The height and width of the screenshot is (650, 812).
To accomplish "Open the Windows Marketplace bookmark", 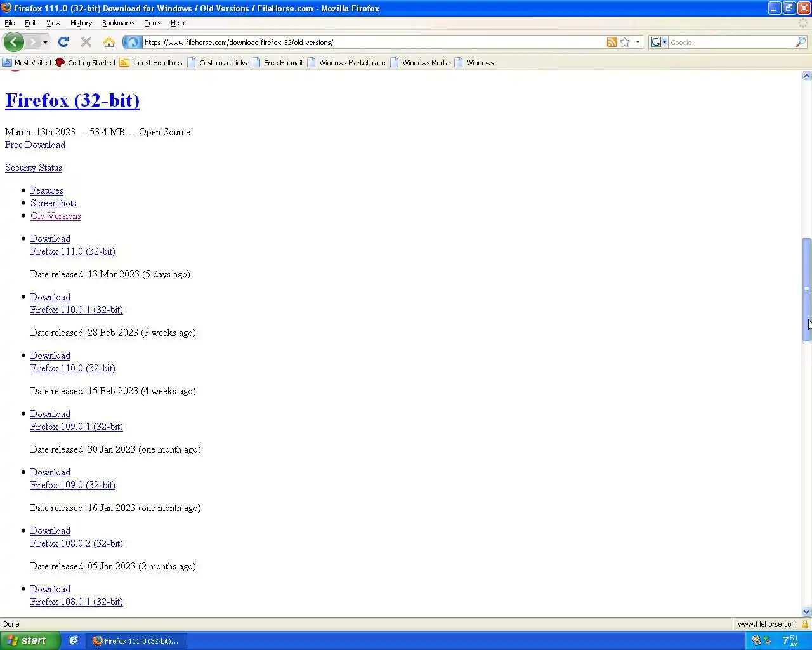I will pyautogui.click(x=346, y=63).
